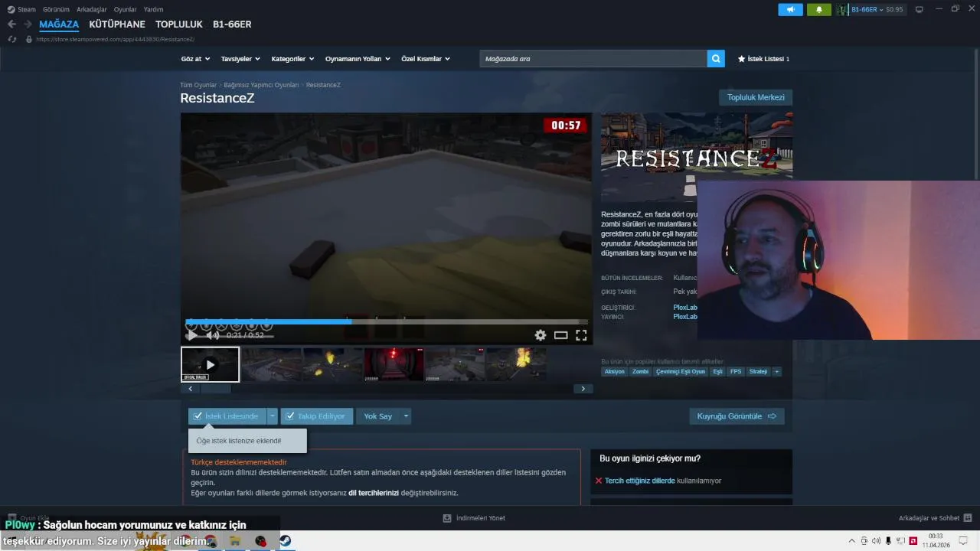This screenshot has height=551, width=980.
Task: Click the store search magnifier button
Action: tap(716, 58)
